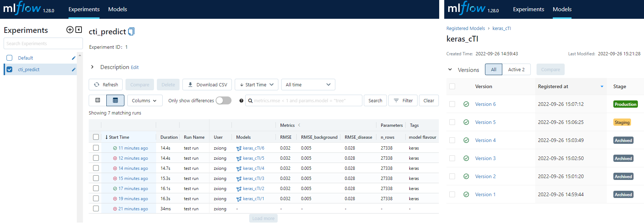Open the Models tab in right window
The width and height of the screenshot is (644, 224).
click(562, 9)
